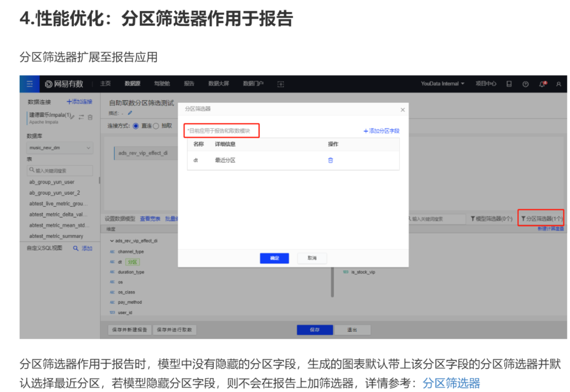The width and height of the screenshot is (570, 392).
Task: Edit the 建德音乐Impala connection pencil icon
Action: click(73, 117)
